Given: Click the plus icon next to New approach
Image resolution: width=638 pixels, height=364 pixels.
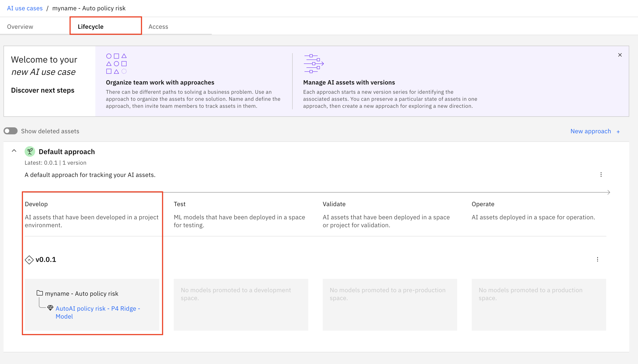Looking at the screenshot, I should (x=618, y=132).
